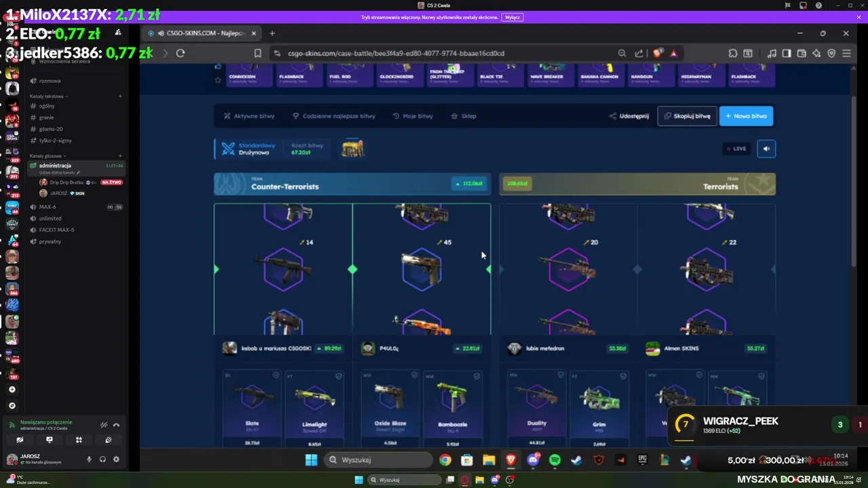This screenshot has width=868, height=488.
Task: Open the Brave Rewards triangle icon
Action: (673, 53)
